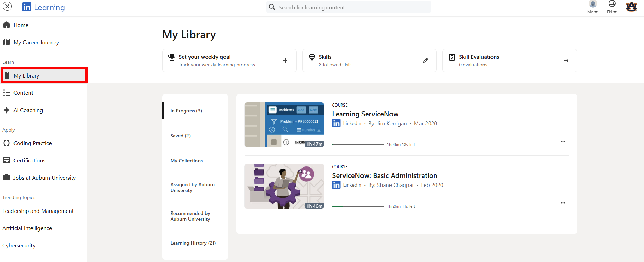
Task: Open Skill Evaluations arrow
Action: (565, 61)
